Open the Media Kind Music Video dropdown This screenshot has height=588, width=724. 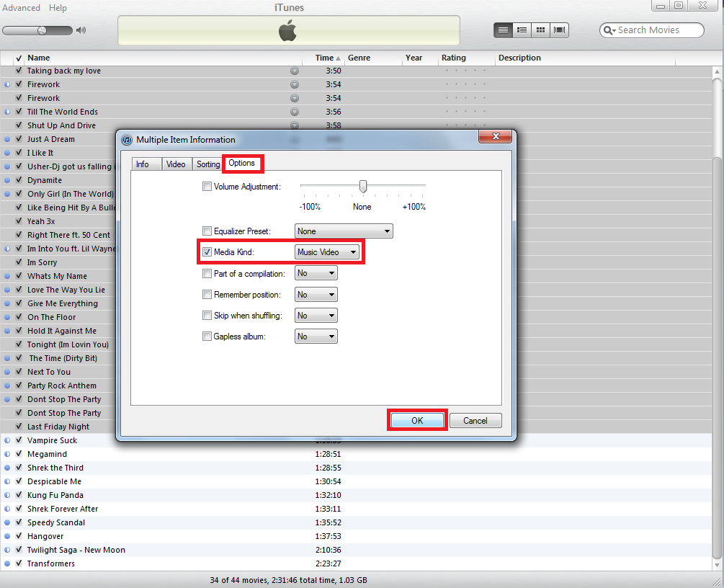click(327, 252)
